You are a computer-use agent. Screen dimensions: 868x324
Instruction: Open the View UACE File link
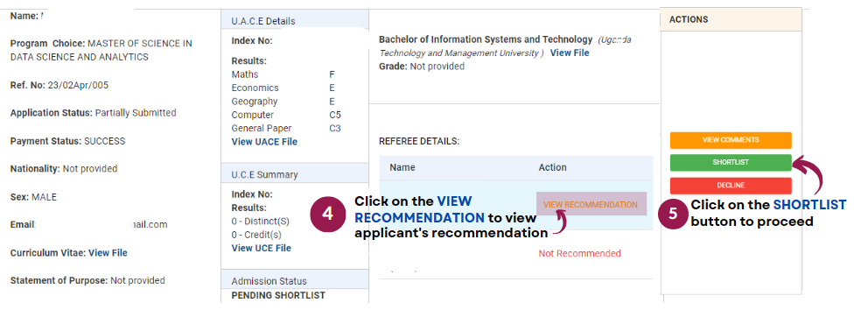point(264,142)
